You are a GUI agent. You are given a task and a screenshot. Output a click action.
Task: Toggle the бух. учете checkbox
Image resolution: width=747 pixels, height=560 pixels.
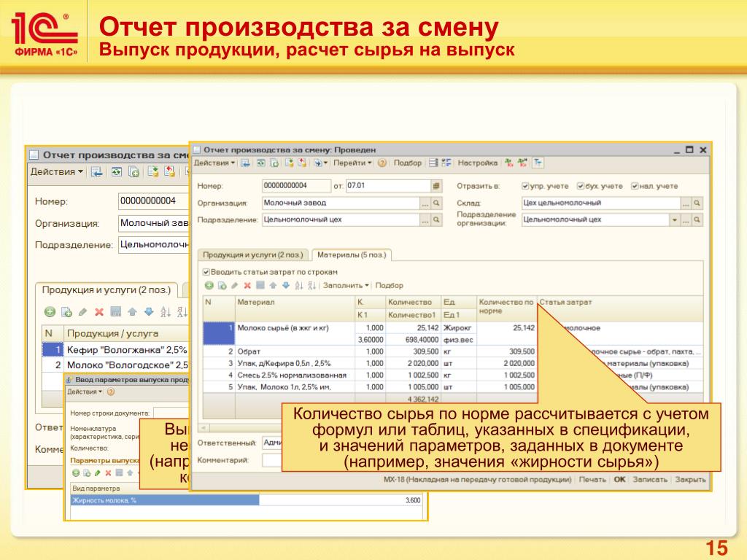point(580,186)
